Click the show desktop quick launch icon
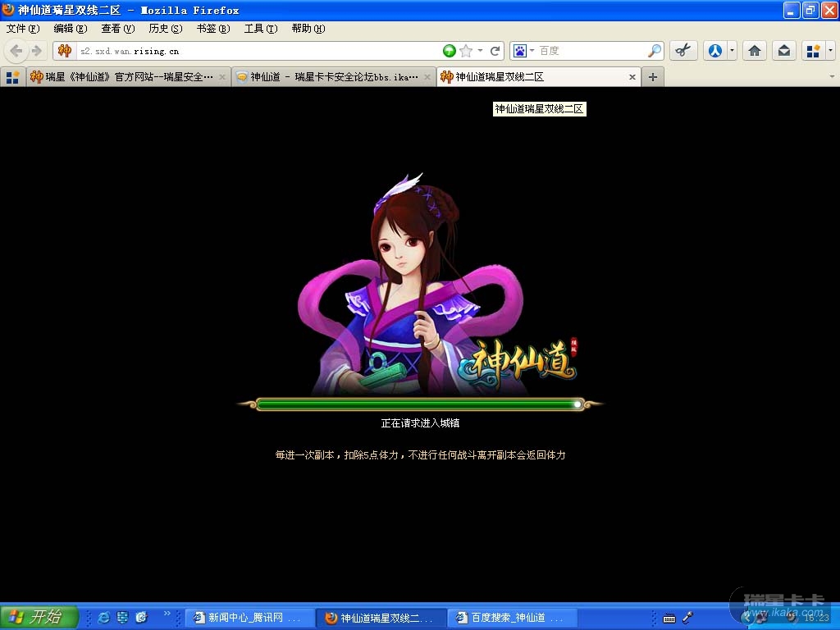This screenshot has width=840, height=630. 123,617
